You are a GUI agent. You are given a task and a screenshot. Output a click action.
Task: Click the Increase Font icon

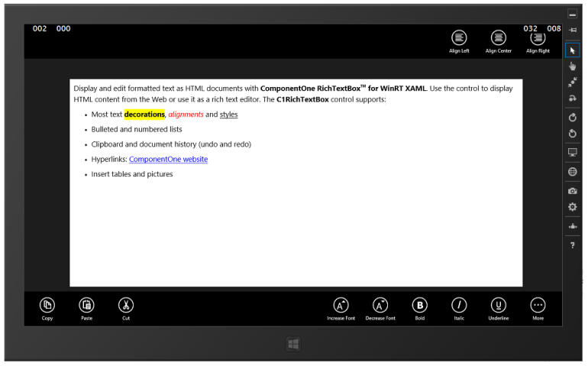(x=341, y=305)
